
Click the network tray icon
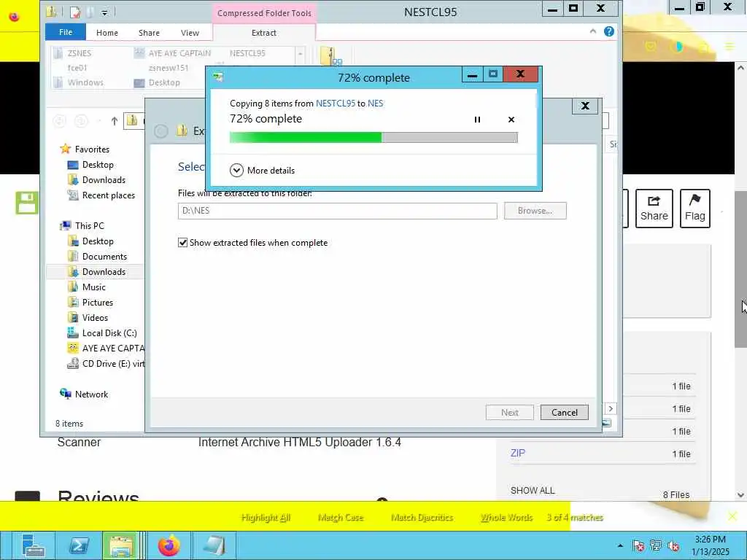tap(656, 545)
